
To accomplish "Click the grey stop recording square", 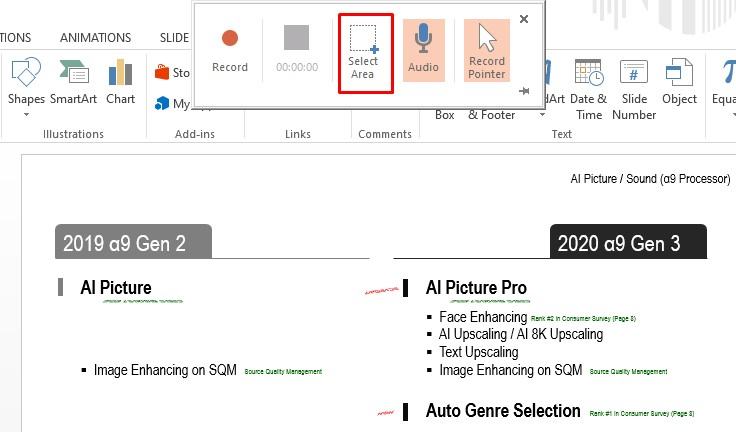I will coord(297,38).
